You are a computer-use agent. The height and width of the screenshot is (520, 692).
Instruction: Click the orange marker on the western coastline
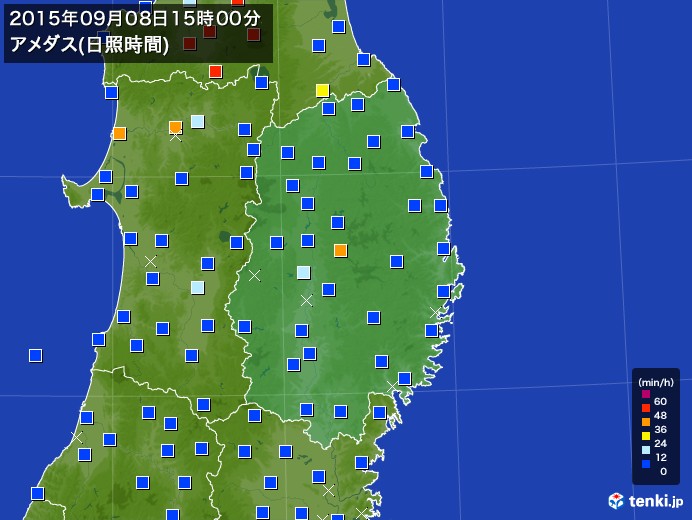pos(120,133)
